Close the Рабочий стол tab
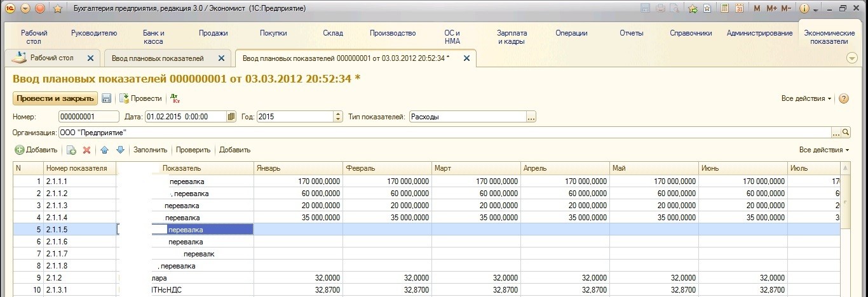The height and width of the screenshot is (297, 868). [x=90, y=58]
